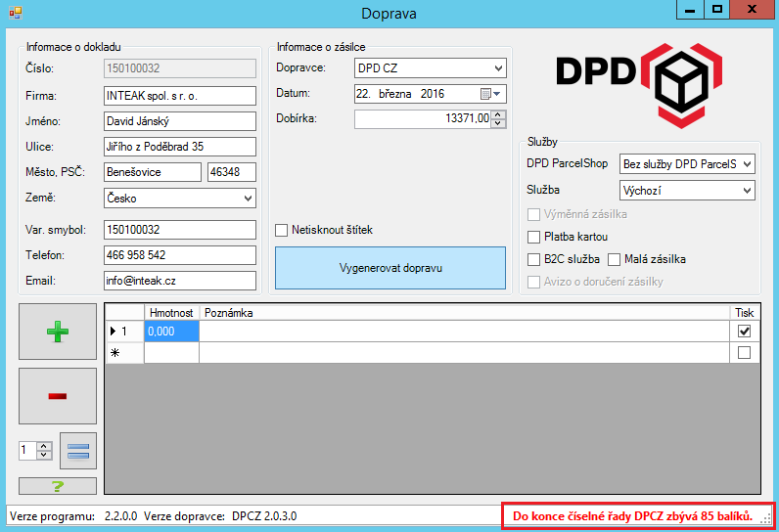Check Tisk checkbox in the new row
Screen dimensions: 779x532
(744, 353)
